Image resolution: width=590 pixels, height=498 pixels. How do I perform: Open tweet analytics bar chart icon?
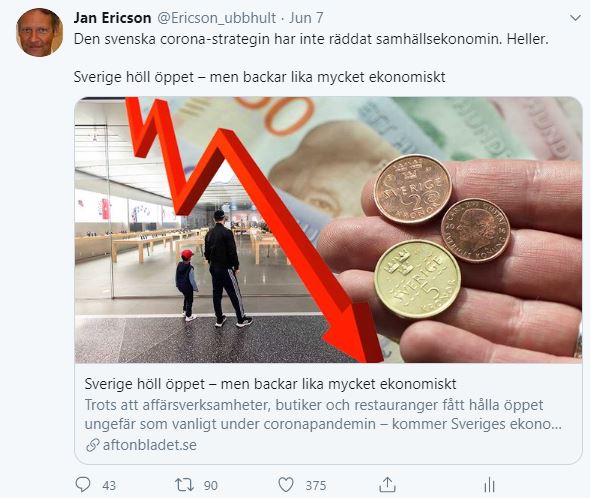pyautogui.click(x=489, y=485)
